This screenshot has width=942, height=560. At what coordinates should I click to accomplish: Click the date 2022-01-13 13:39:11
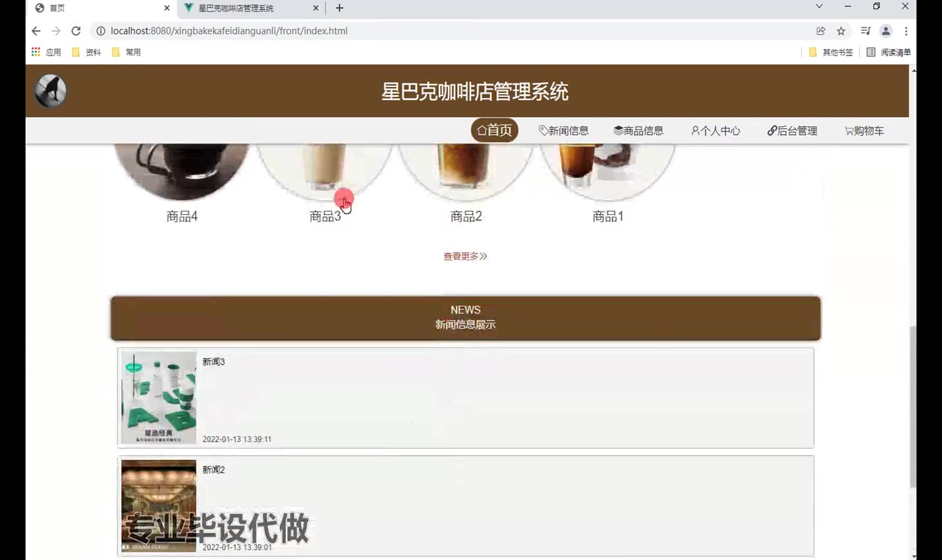pyautogui.click(x=237, y=439)
